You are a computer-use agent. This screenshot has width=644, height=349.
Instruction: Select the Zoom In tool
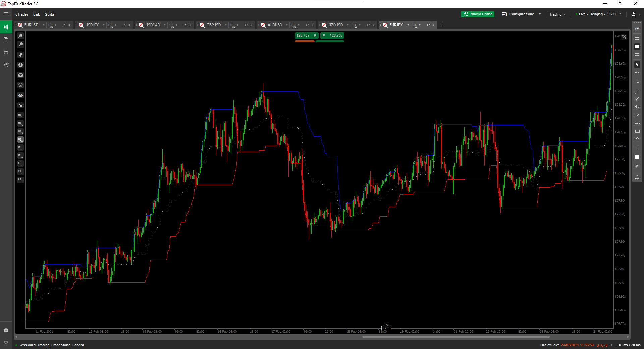20,35
